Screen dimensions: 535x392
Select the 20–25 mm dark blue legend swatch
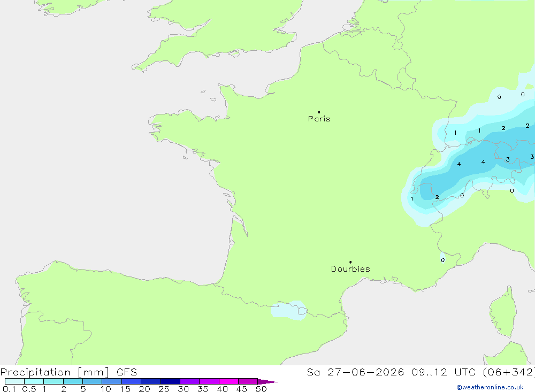pyautogui.click(x=150, y=381)
